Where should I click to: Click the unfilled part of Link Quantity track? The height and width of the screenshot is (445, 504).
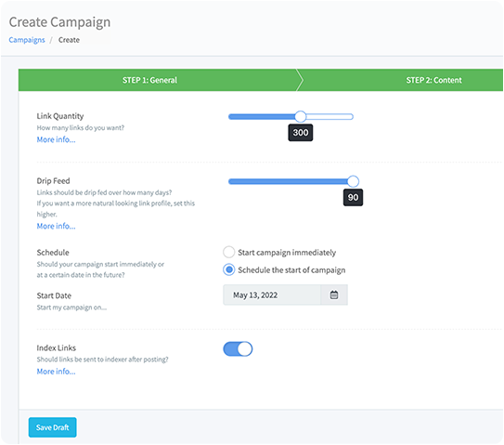pyautogui.click(x=330, y=116)
